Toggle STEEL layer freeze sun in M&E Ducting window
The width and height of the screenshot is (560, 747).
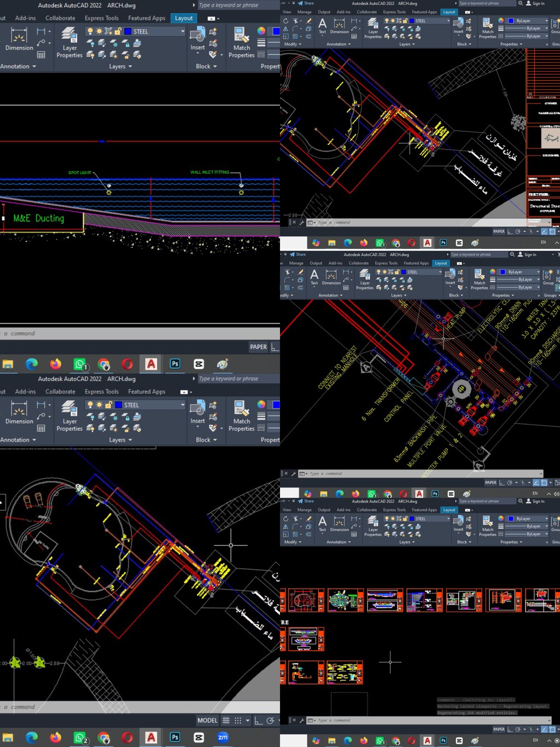click(100, 31)
